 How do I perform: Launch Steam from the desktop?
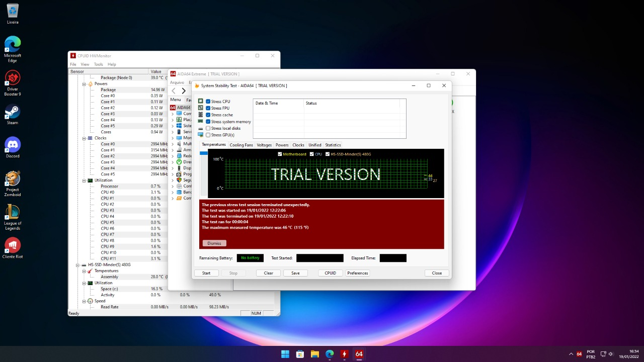13,114
